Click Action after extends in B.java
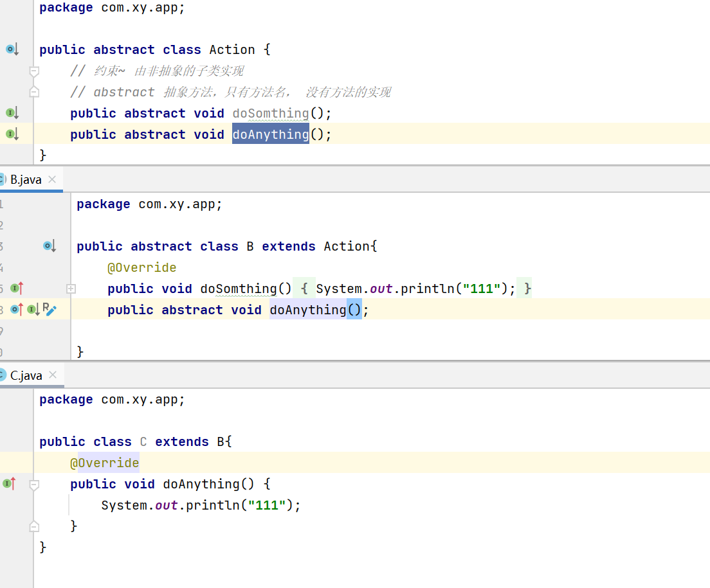 (x=347, y=247)
